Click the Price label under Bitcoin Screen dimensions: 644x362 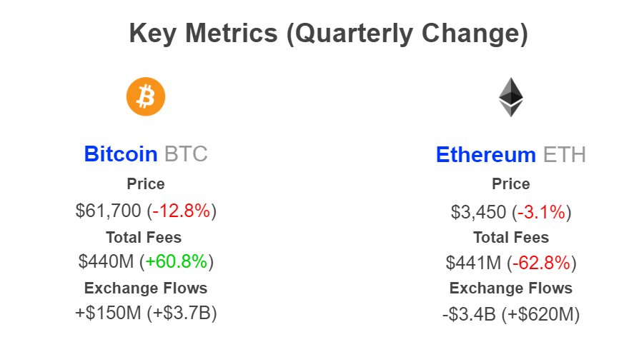(x=146, y=184)
